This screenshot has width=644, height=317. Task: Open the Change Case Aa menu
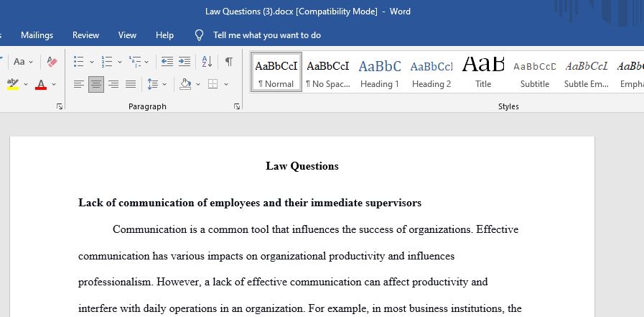pyautogui.click(x=23, y=62)
